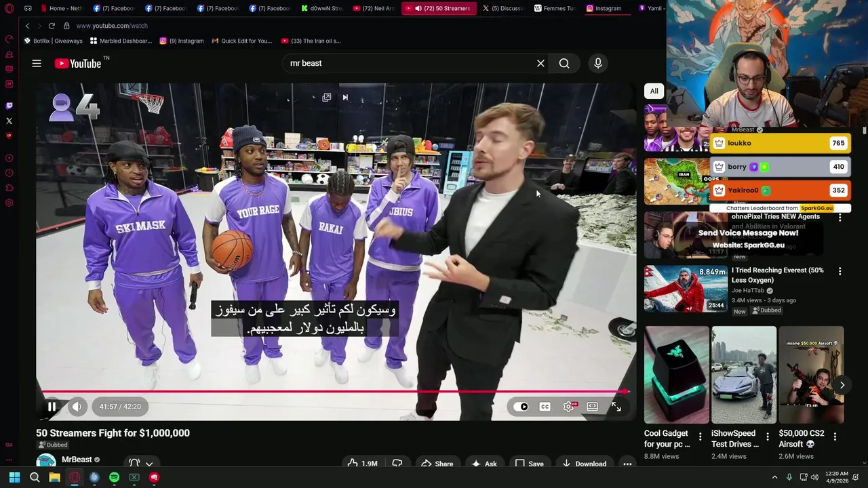Viewport: 868px width, 488px height.
Task: Toggle closed captions CC button
Action: click(x=545, y=407)
